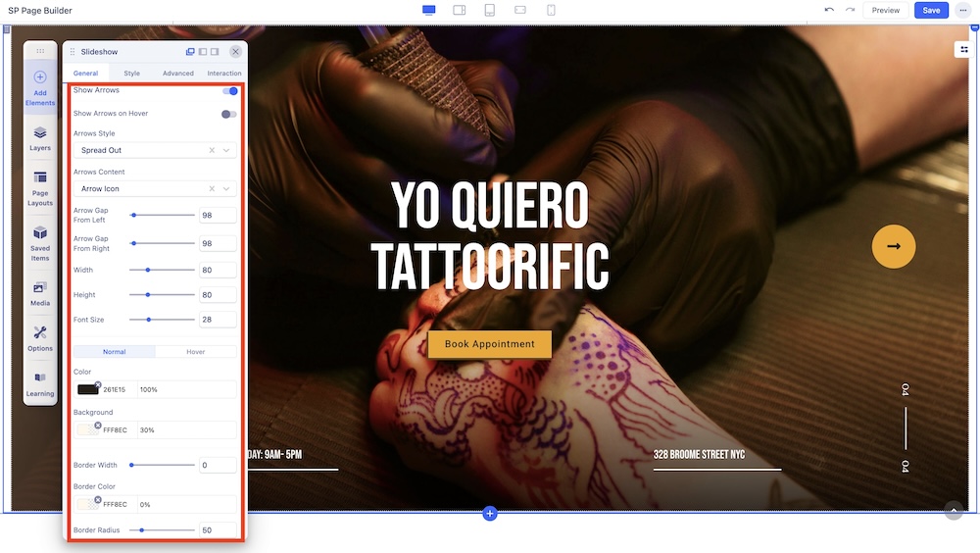Viewport: 980px width, 553px height.
Task: Select mobile portrait device view
Action: click(x=551, y=10)
